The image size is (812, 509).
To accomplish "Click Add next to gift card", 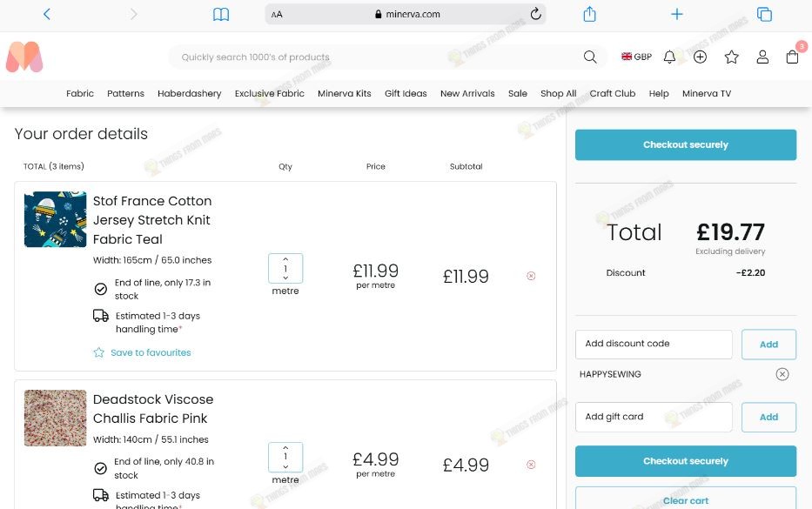I will coord(768,417).
